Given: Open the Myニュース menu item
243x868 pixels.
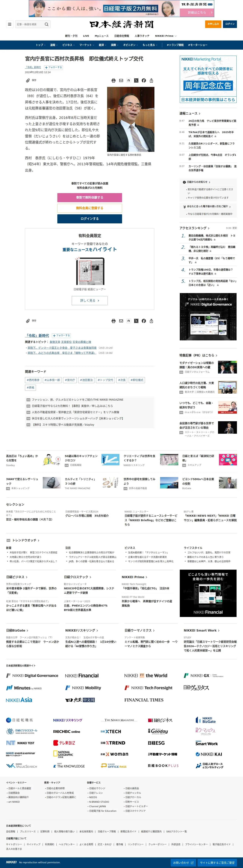Looking at the screenshot, I should pos(101,36).
